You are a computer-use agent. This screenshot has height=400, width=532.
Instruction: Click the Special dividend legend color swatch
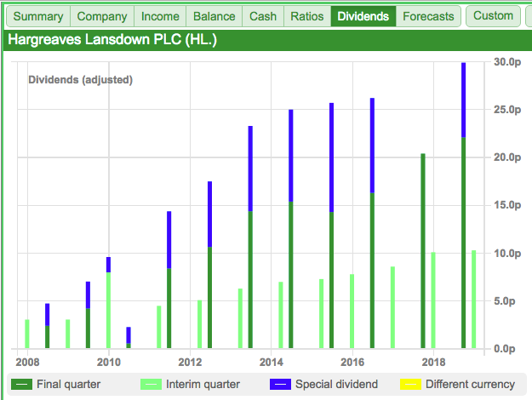[280, 385]
